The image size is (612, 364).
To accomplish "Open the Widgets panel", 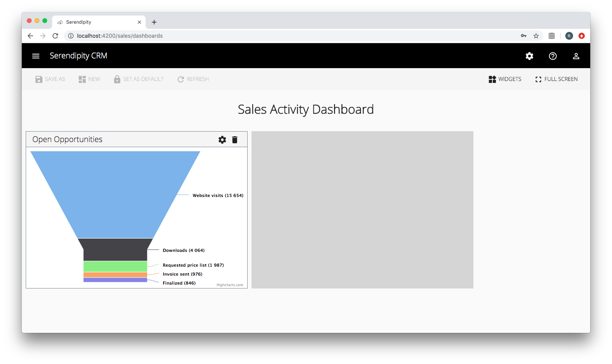I will click(505, 79).
